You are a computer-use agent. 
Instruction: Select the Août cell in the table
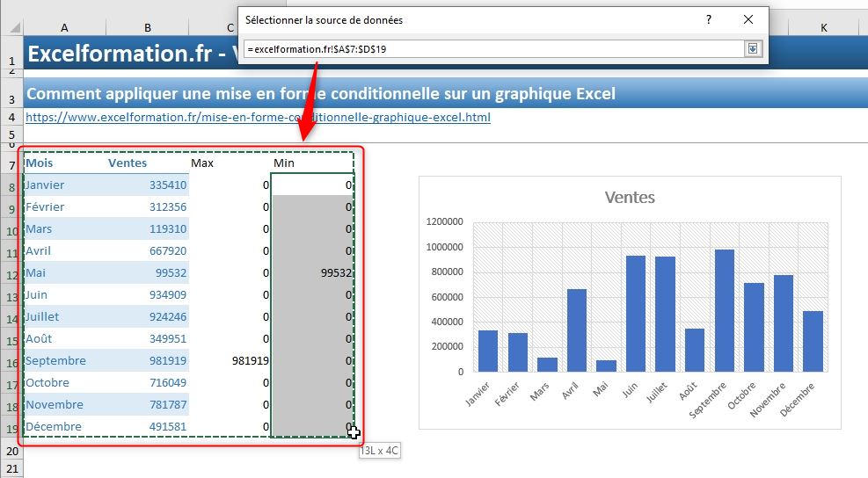pos(64,338)
